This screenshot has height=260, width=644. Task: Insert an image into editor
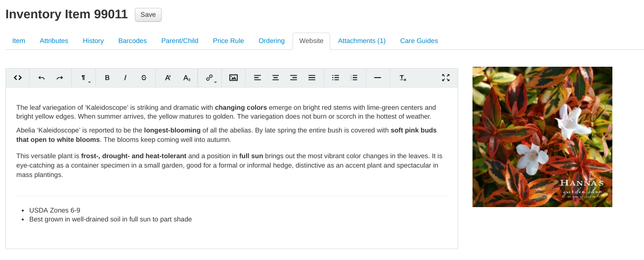point(234,78)
